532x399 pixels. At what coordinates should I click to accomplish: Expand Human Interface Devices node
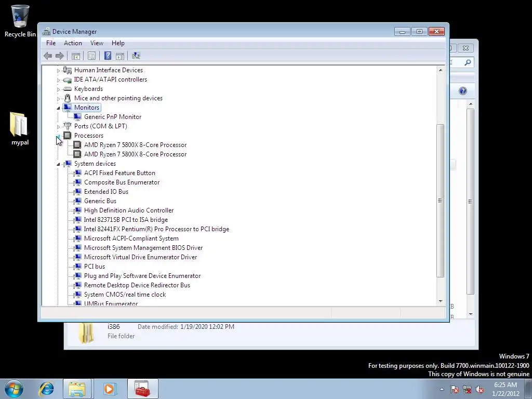coord(58,71)
